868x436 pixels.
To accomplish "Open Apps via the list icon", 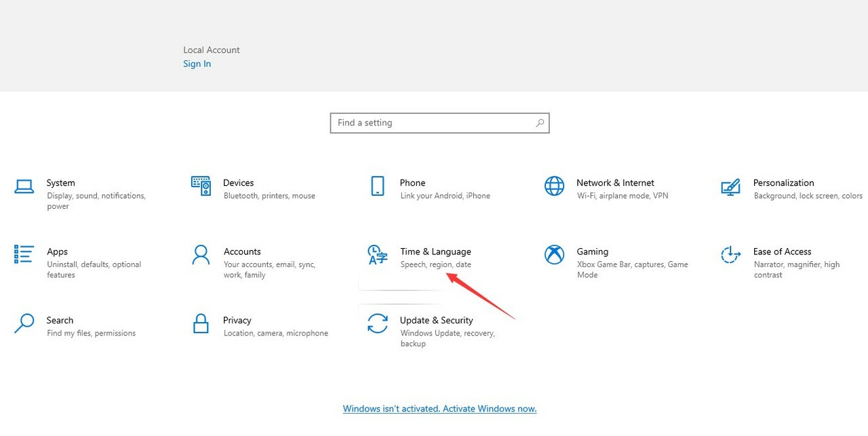I will point(24,254).
